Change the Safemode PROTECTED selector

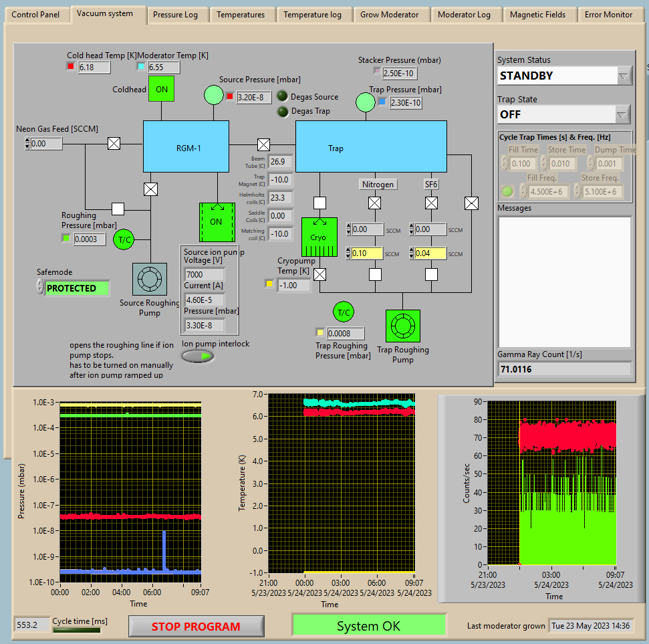click(77, 288)
